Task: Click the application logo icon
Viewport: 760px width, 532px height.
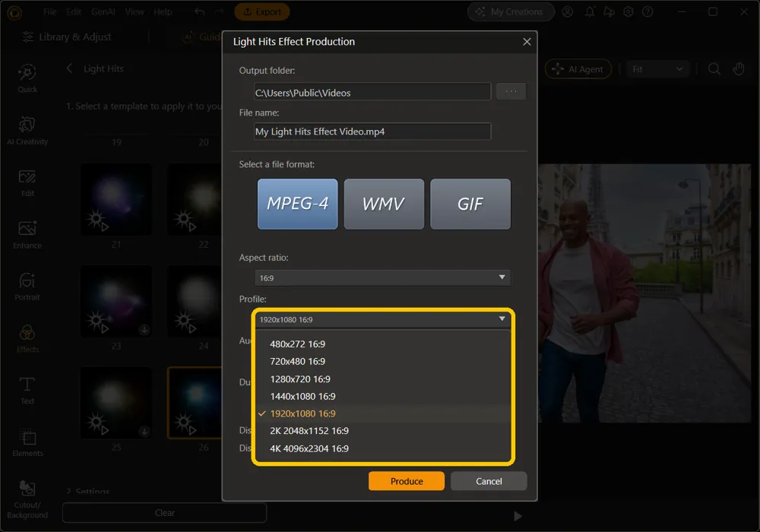Action: (14, 13)
